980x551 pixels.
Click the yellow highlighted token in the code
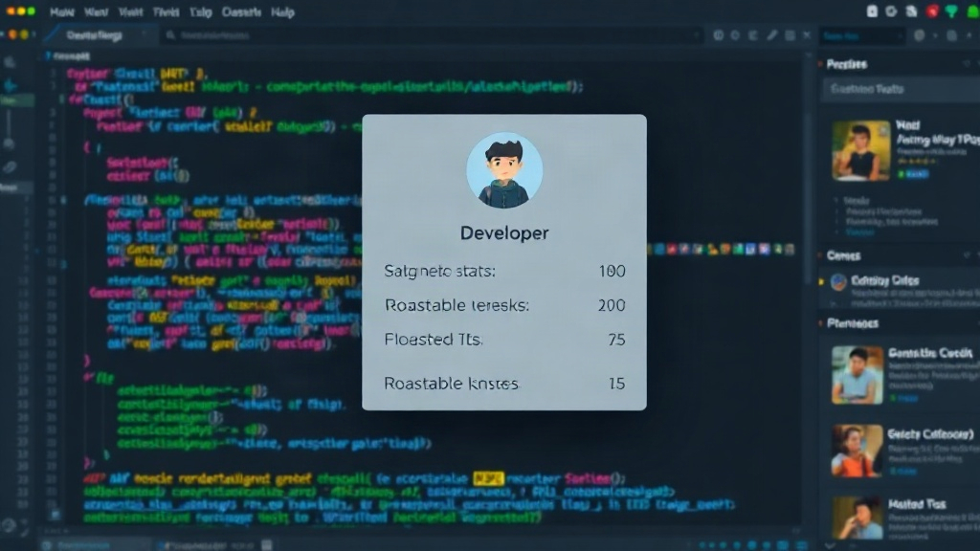488,479
